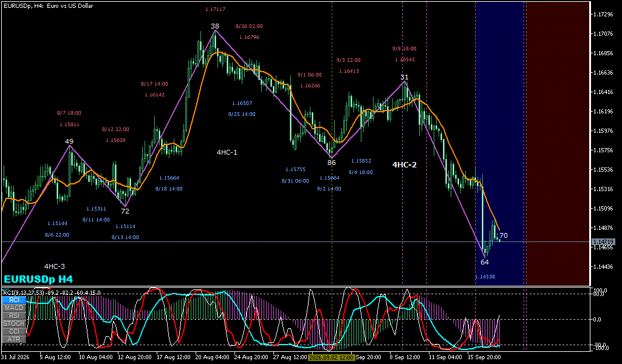This screenshot has height=364, width=622.
Task: Click the current price tag 1.14719
Action: click(603, 241)
